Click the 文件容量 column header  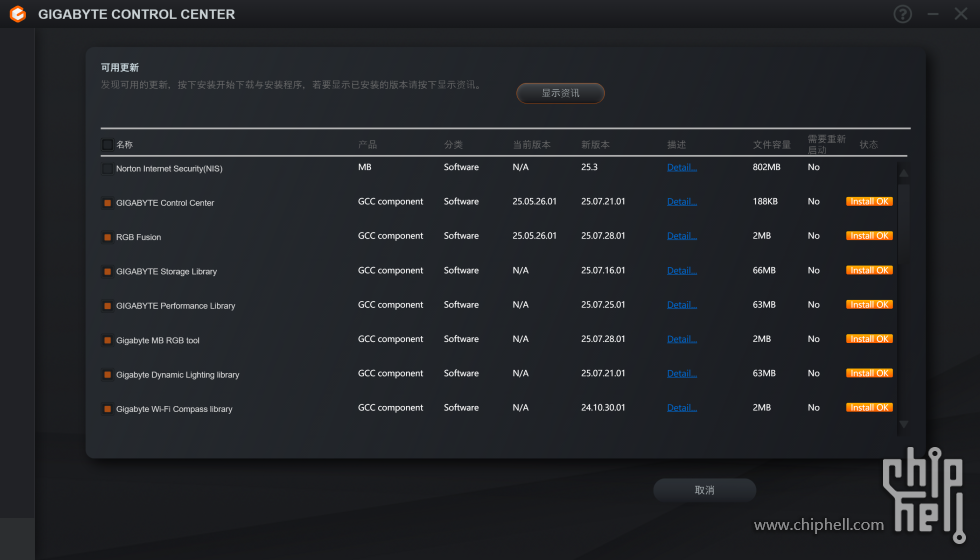click(x=772, y=144)
